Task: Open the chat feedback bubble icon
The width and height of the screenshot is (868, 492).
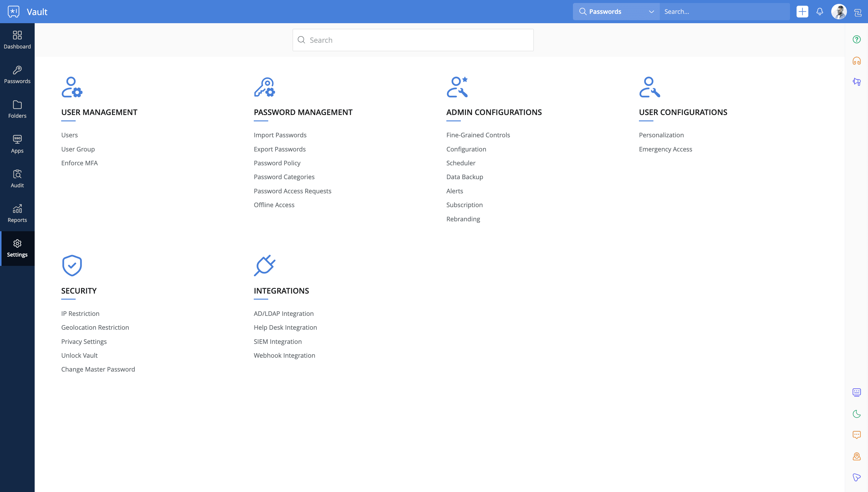Action: pyautogui.click(x=857, y=435)
